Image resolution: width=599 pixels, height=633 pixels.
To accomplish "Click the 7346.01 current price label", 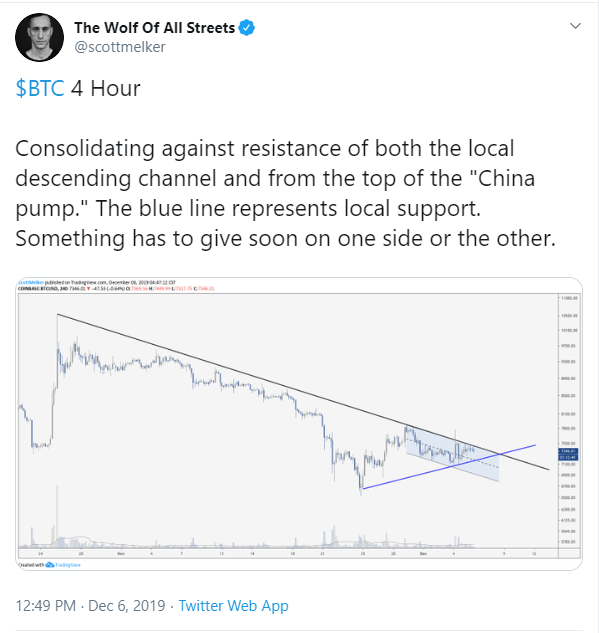I will point(568,451).
